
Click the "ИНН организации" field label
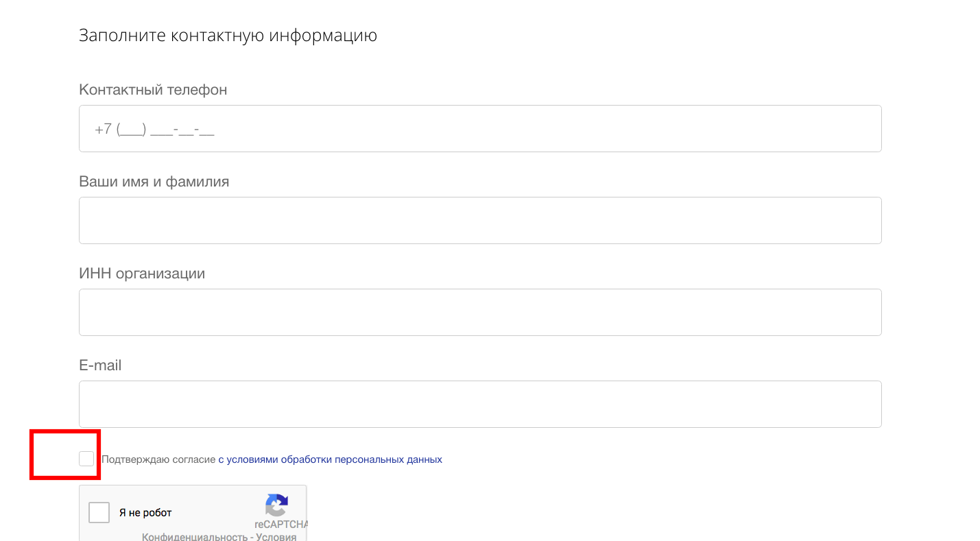(x=142, y=274)
